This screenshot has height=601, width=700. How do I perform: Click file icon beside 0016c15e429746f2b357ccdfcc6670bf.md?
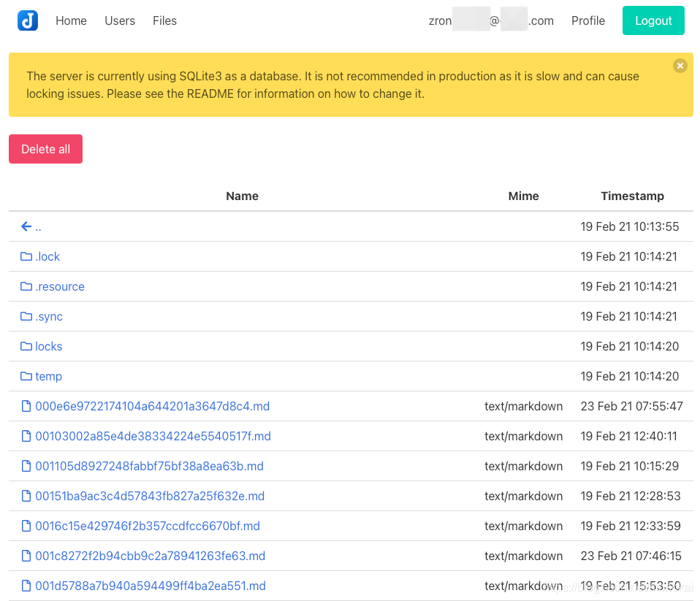pyautogui.click(x=26, y=526)
